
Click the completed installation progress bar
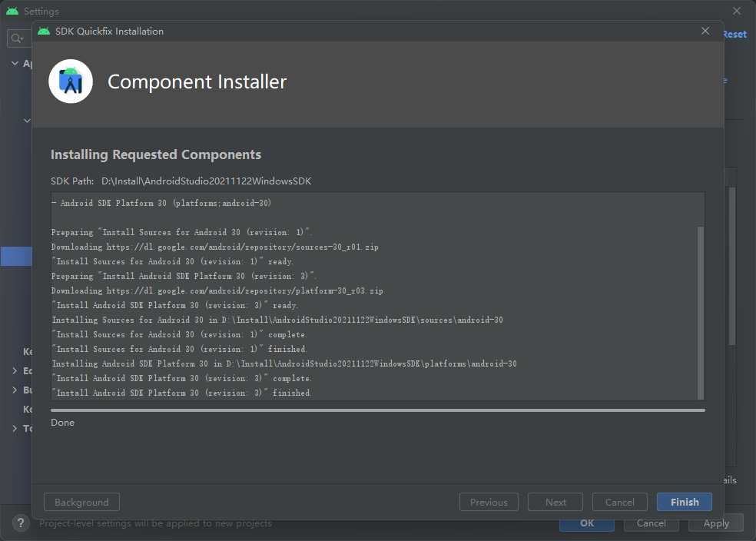pos(378,410)
